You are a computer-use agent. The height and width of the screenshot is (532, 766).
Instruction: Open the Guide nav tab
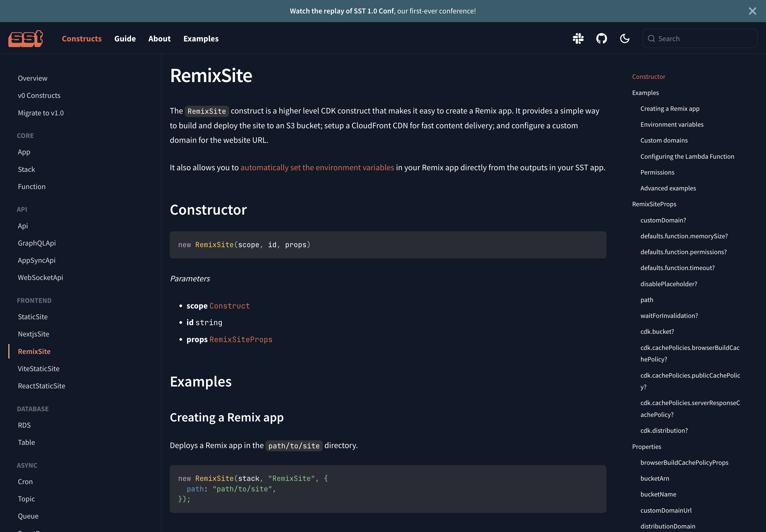click(125, 39)
